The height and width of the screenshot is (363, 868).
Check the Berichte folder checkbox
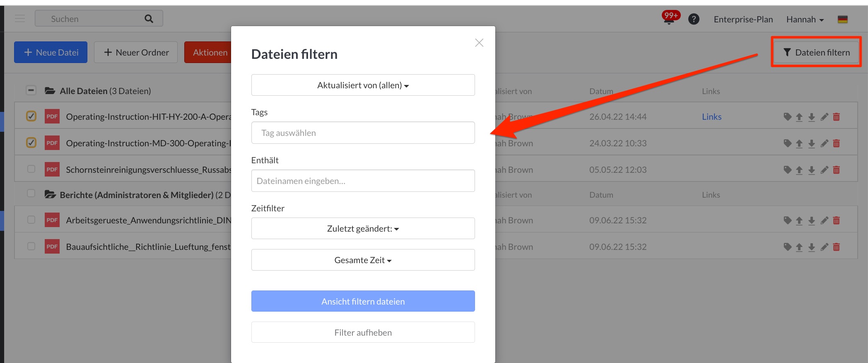[31, 194]
